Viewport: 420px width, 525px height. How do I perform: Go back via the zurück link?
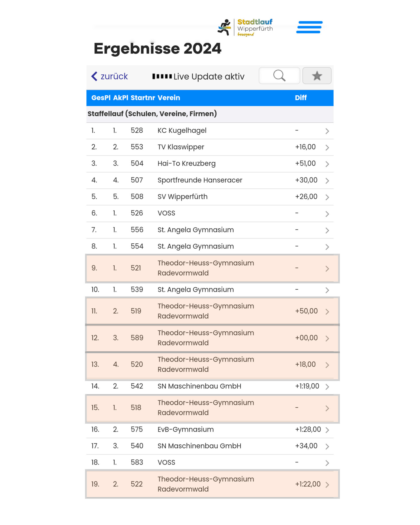(114, 76)
